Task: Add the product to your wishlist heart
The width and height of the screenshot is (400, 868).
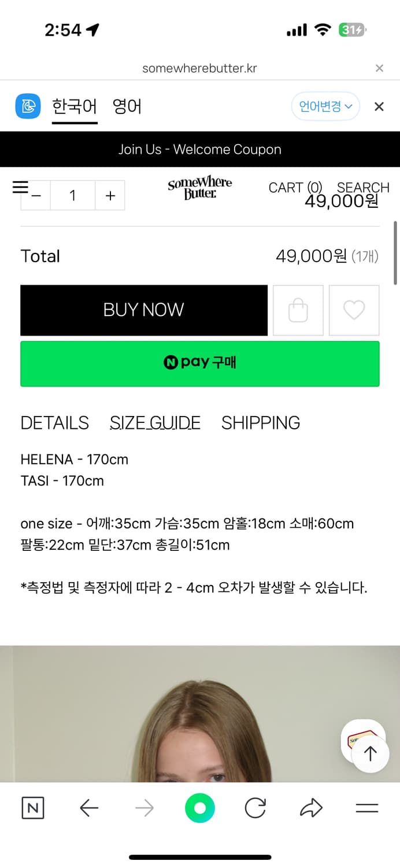Action: (x=354, y=310)
